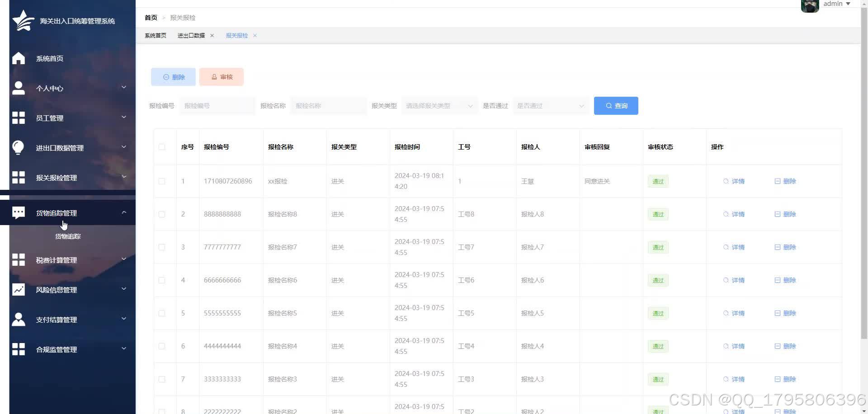Expand 支付结算管理 menu chevron
This screenshot has height=414, width=868.
coord(123,319)
